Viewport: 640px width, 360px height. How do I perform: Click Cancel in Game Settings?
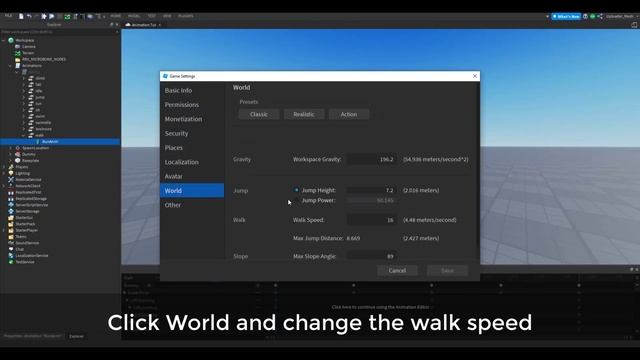[397, 271]
